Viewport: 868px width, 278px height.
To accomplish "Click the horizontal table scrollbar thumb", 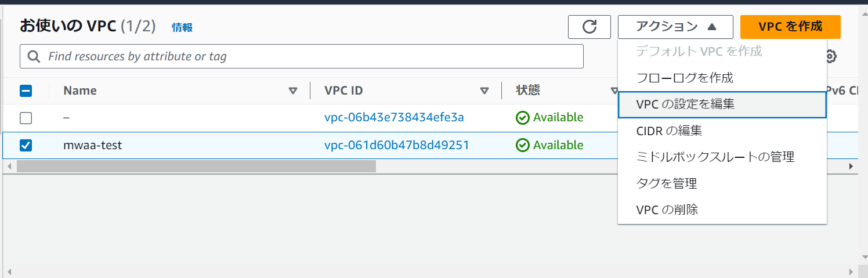I will coord(196,167).
